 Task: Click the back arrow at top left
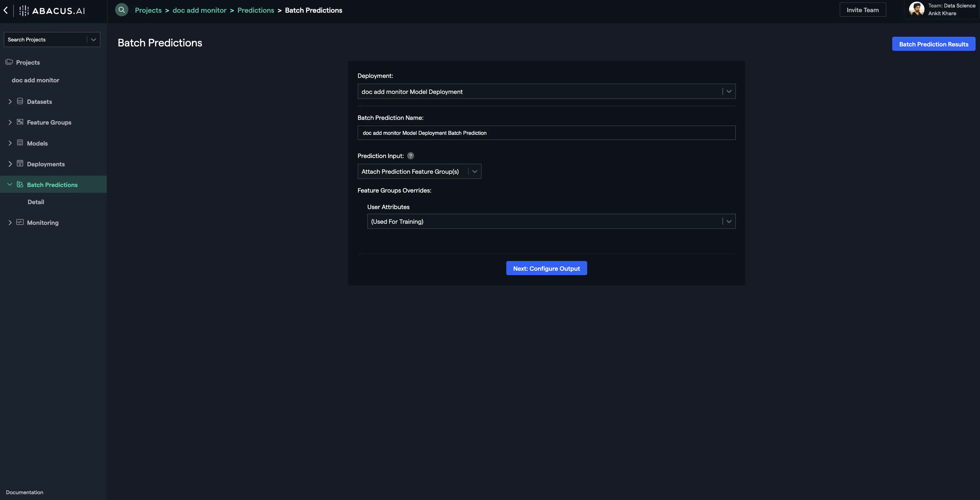tap(6, 10)
